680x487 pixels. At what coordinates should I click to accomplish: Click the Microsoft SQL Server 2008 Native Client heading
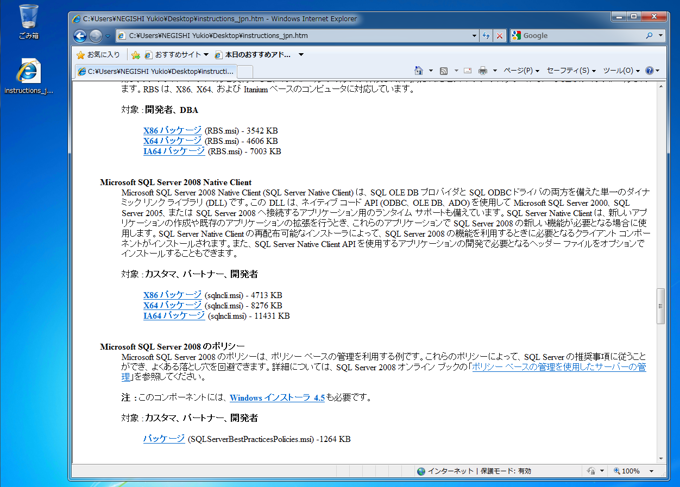point(176,182)
